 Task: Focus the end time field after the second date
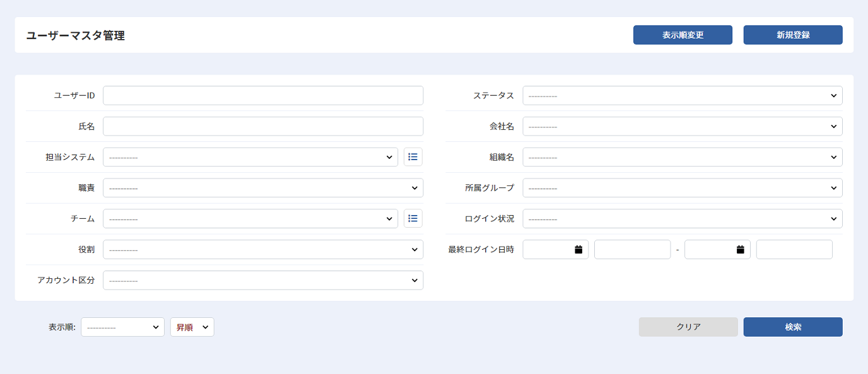click(794, 250)
